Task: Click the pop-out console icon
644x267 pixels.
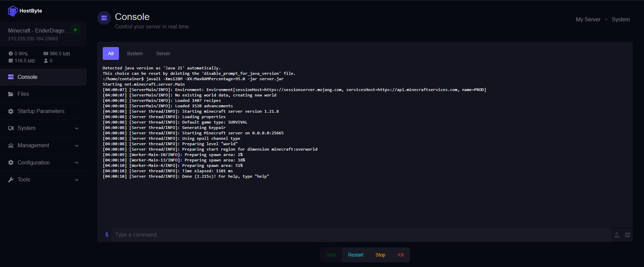Action: (627, 235)
